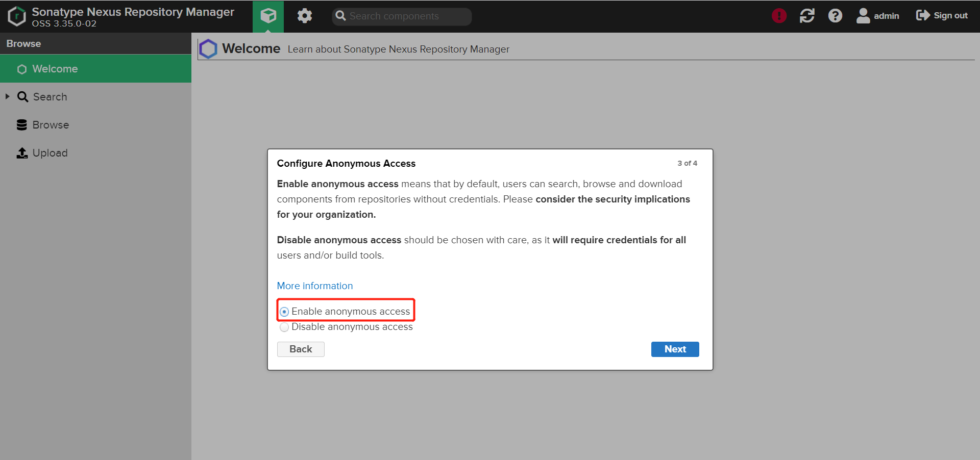980x460 pixels.
Task: Select Disable anonymous access radio button
Action: pyautogui.click(x=284, y=327)
